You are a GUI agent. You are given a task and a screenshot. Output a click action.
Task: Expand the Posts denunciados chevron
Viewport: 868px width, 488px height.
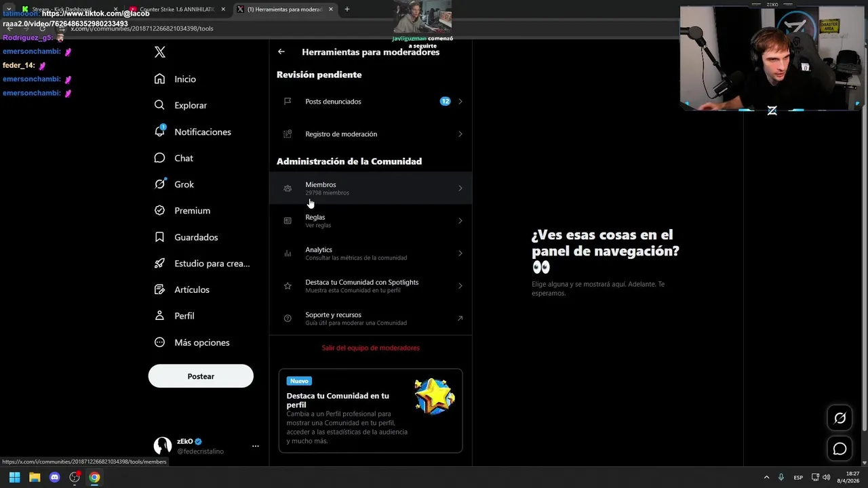(460, 102)
